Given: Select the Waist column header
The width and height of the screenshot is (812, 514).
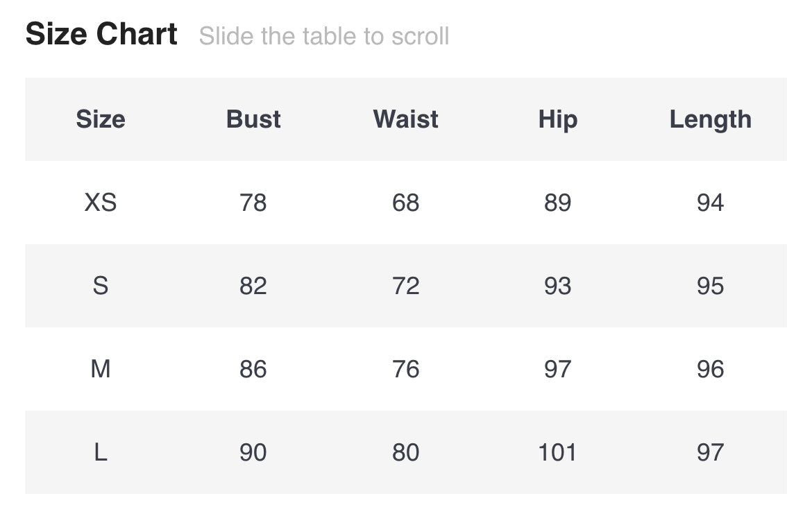Looking at the screenshot, I should 405,119.
